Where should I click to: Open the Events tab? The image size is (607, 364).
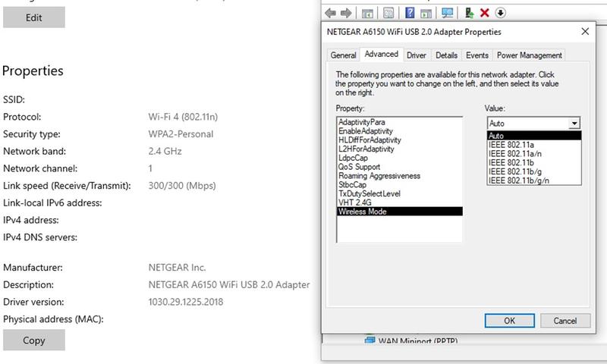click(x=477, y=55)
